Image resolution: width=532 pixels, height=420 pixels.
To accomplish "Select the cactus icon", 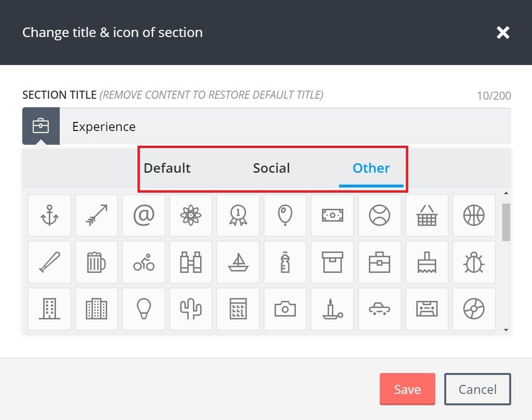I will pos(191,309).
